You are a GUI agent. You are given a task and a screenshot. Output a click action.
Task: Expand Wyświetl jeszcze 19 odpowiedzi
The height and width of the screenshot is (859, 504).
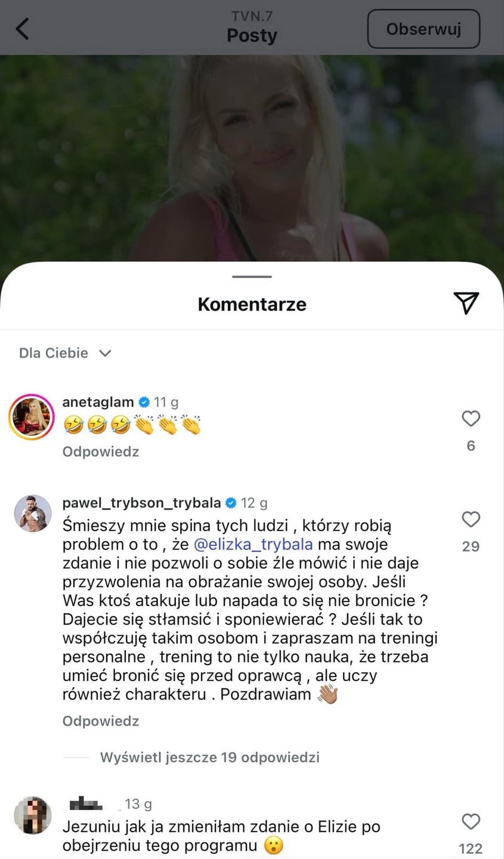tap(209, 758)
